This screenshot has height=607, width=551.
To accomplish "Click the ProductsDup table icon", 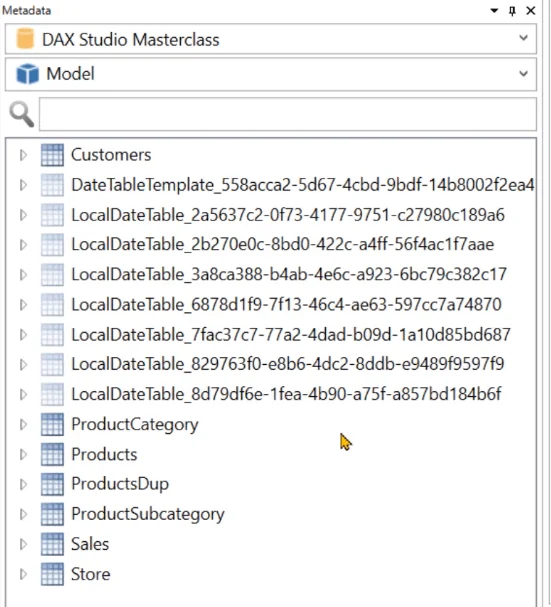I will point(52,484).
